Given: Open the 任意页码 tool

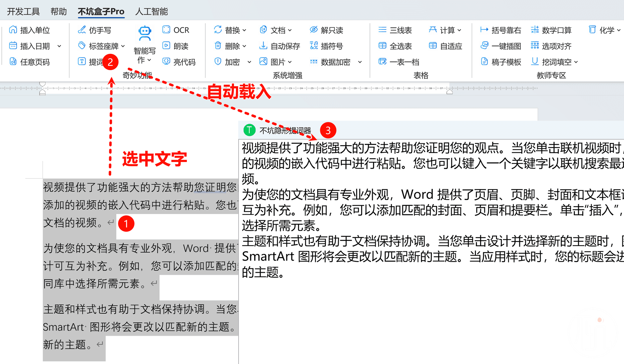Looking at the screenshot, I should pyautogui.click(x=29, y=62).
